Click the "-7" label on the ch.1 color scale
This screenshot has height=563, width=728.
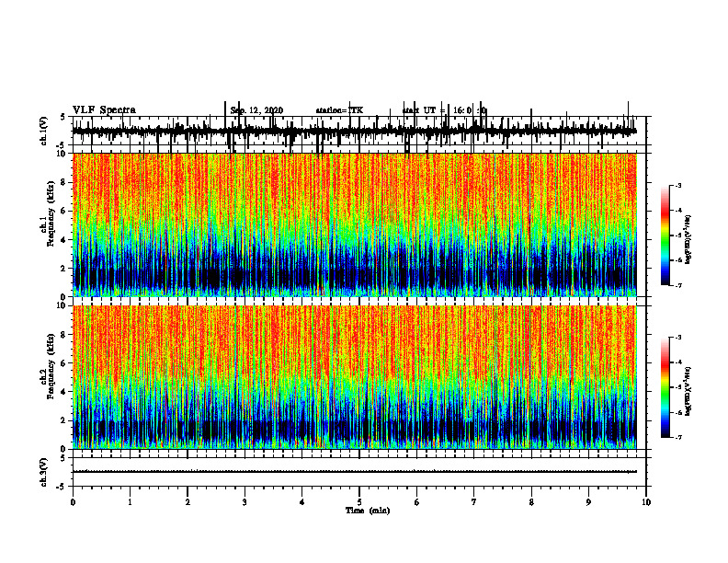coord(677,285)
